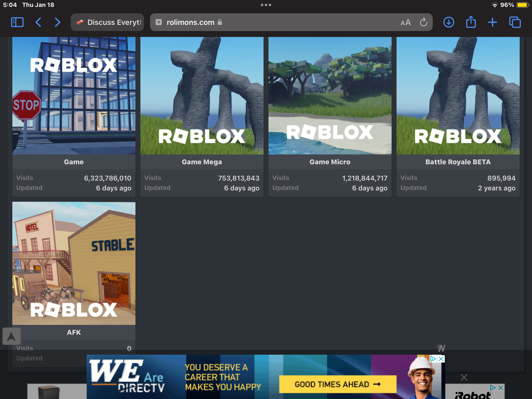Open the AA reader view menu
The image size is (532, 399).
coord(405,23)
